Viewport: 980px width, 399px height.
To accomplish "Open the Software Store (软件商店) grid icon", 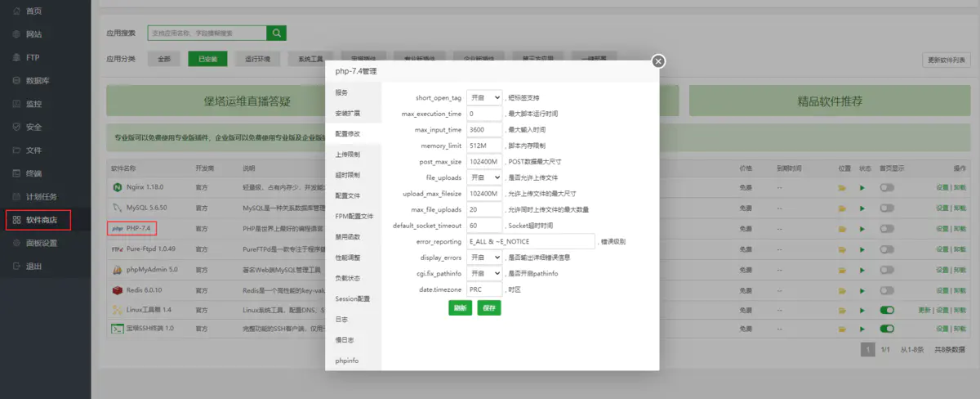I will [x=16, y=220].
